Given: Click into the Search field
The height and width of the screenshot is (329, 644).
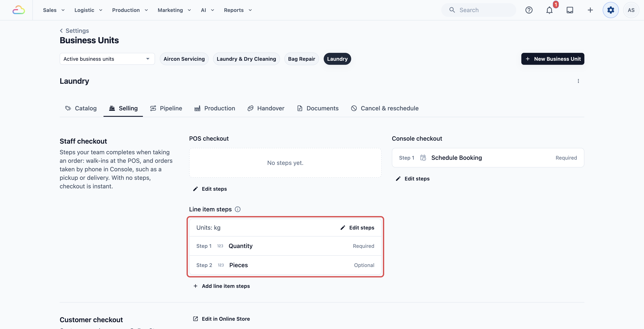Looking at the screenshot, I should (x=479, y=10).
